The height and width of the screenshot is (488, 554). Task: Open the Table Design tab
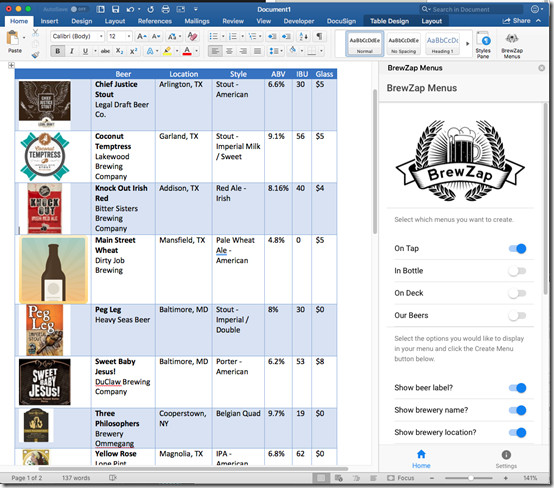(x=389, y=21)
